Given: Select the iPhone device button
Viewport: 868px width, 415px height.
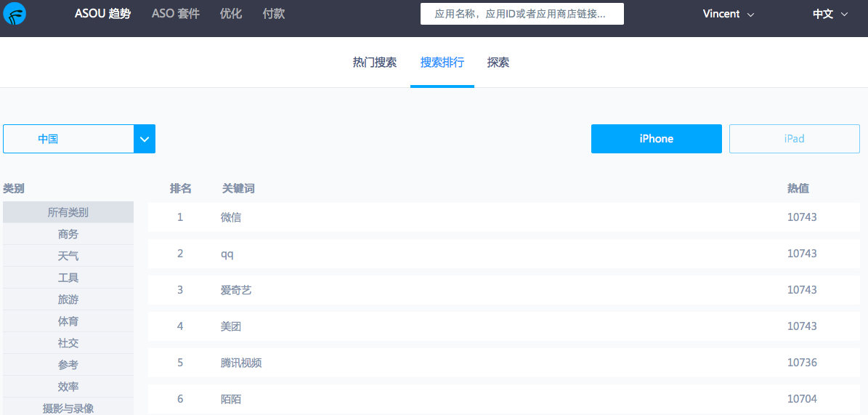Looking at the screenshot, I should point(657,139).
